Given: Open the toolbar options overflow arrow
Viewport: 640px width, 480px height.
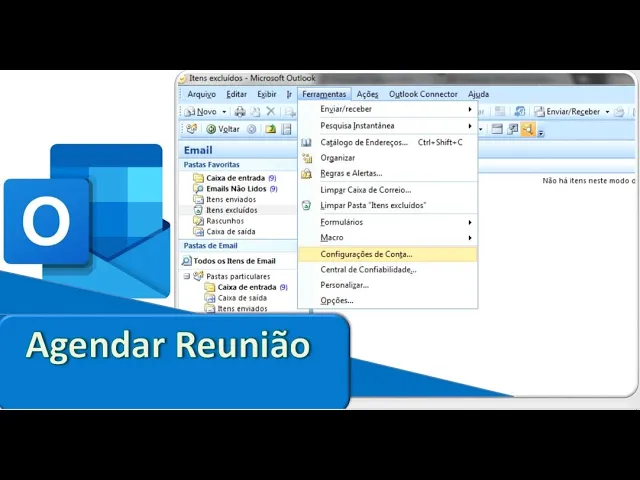Looking at the screenshot, I should point(541,133).
